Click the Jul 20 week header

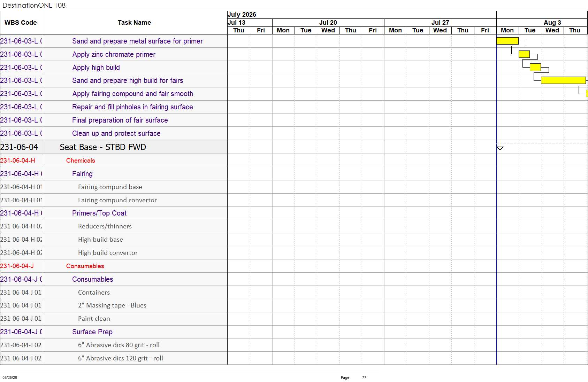tap(328, 23)
